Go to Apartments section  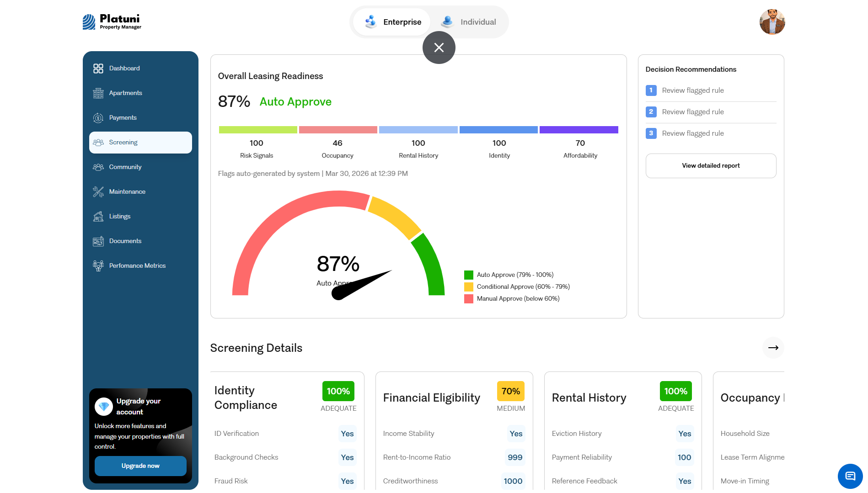140,93
